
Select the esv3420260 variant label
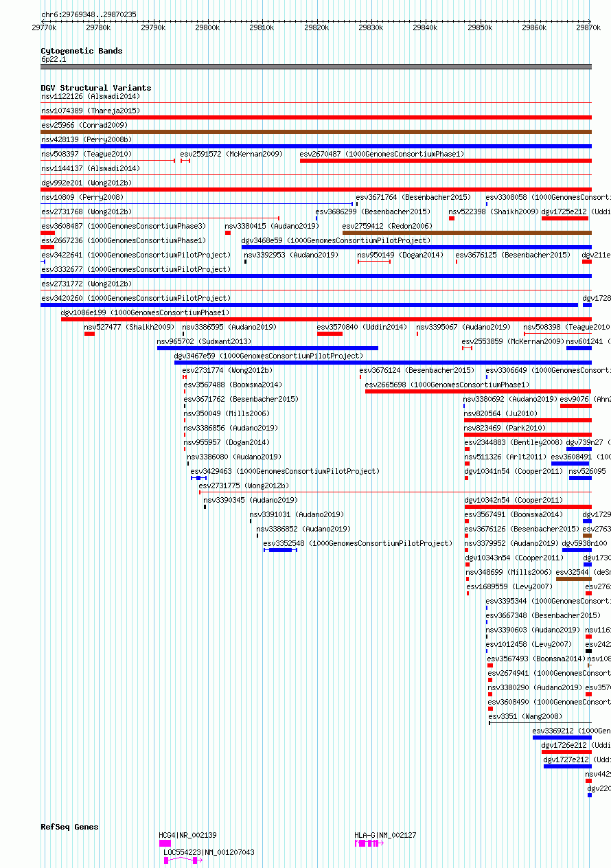(x=136, y=298)
